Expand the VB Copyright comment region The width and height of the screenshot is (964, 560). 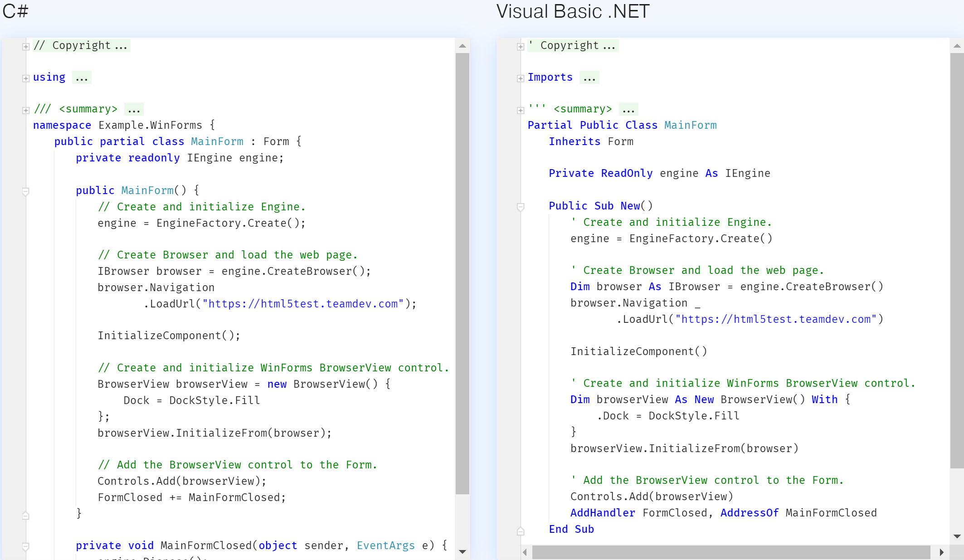[x=521, y=47]
